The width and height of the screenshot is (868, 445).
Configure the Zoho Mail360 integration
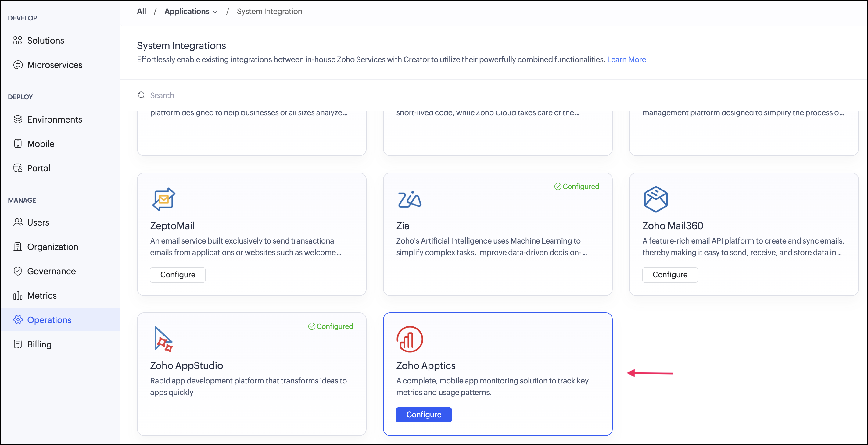(669, 275)
